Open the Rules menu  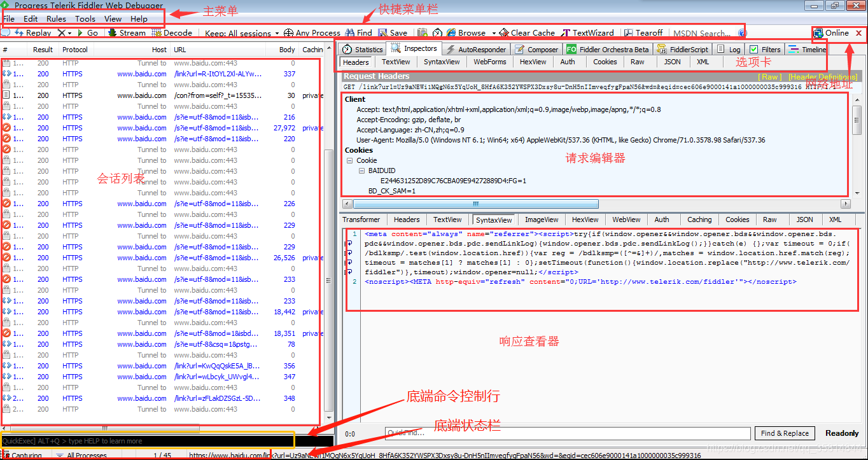point(56,18)
